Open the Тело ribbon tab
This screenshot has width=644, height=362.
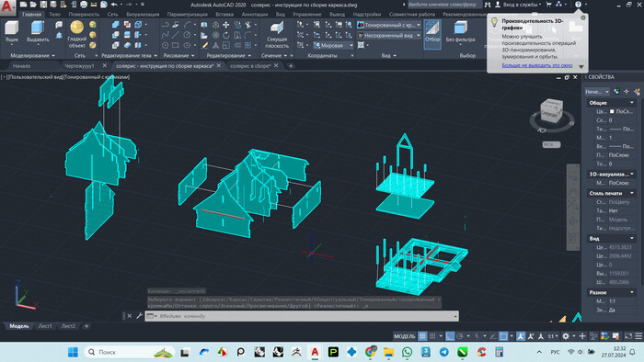tap(54, 14)
